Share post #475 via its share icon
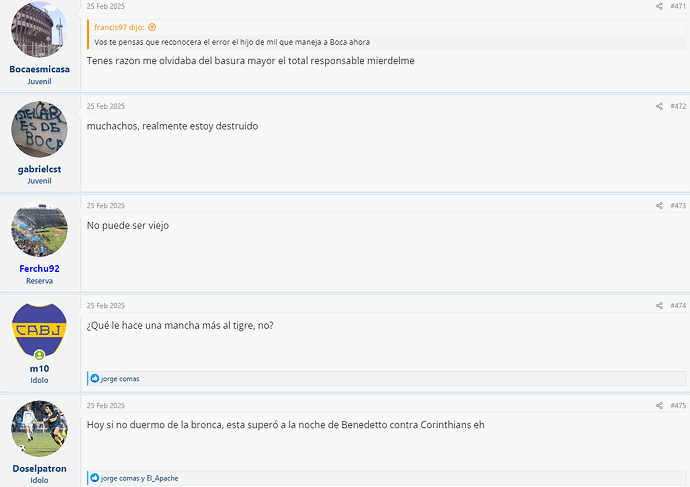690x487 pixels. pyautogui.click(x=659, y=405)
